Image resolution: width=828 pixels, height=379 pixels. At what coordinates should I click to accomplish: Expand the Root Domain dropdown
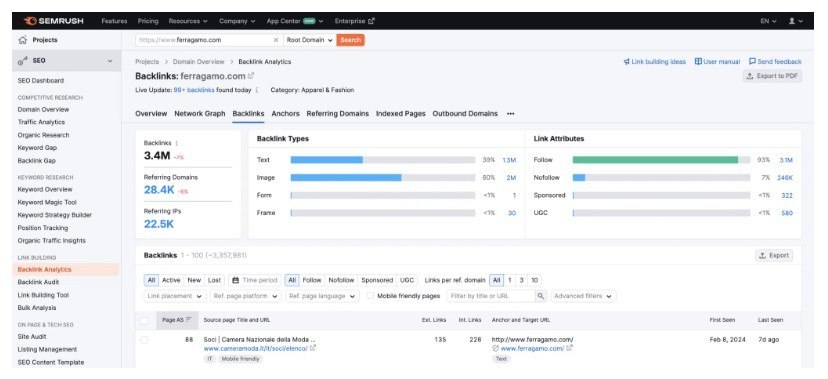pos(310,40)
